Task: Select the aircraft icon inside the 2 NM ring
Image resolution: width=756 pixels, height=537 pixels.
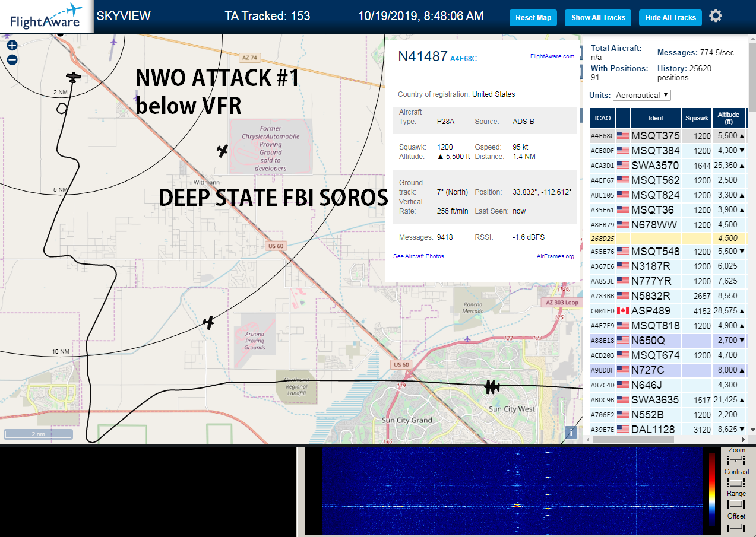Action: pyautogui.click(x=73, y=77)
